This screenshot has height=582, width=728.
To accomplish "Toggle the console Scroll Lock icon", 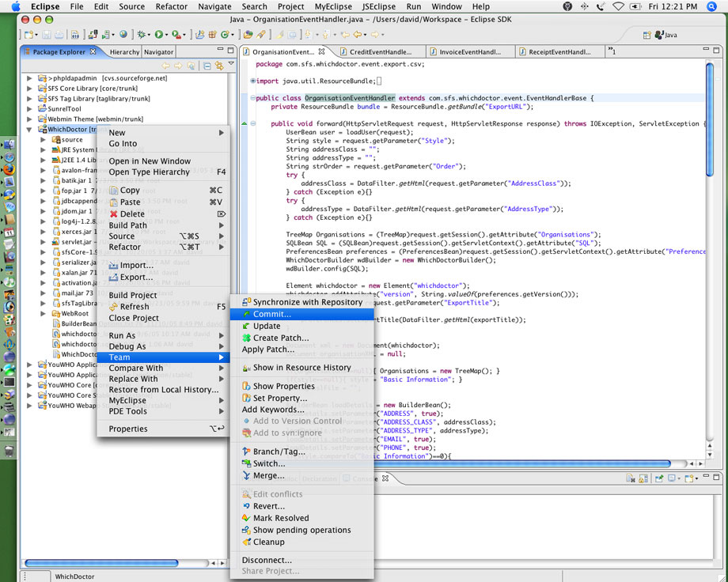I will tap(643, 478).
